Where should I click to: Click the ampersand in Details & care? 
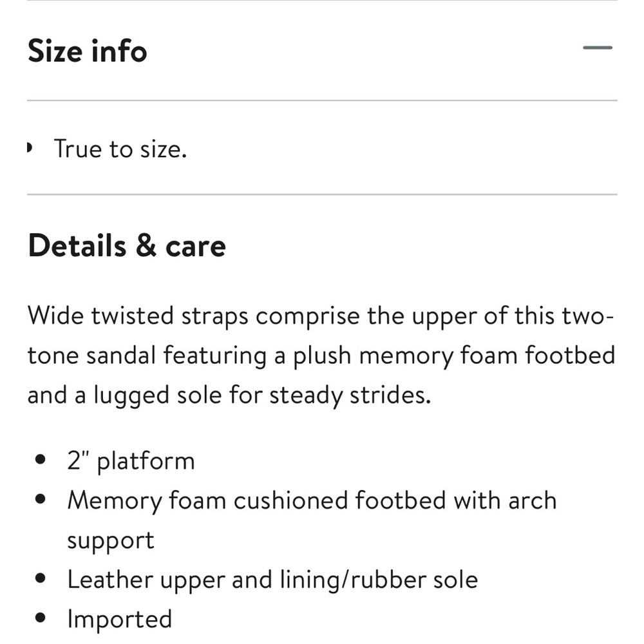146,245
